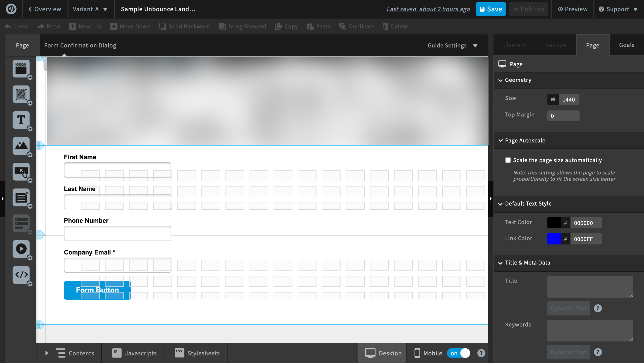This screenshot has width=644, height=363.
Task: Select the Box widget icon
Action: click(x=21, y=94)
